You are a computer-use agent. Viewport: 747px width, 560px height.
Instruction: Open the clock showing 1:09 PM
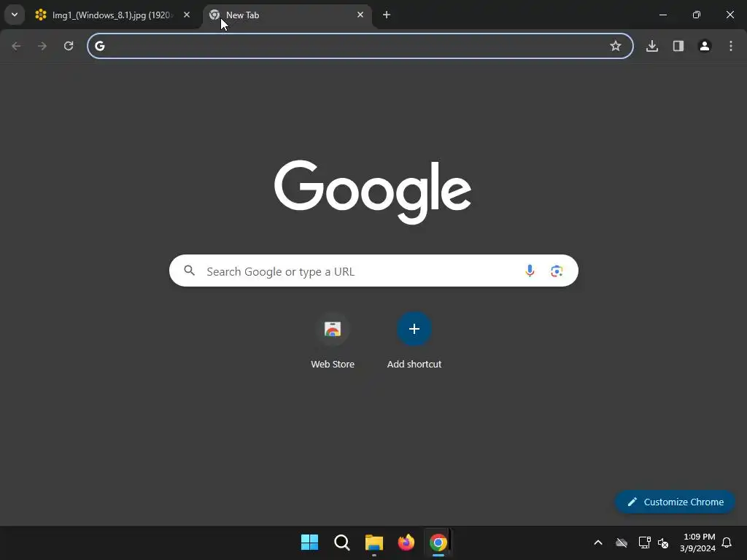(698, 542)
